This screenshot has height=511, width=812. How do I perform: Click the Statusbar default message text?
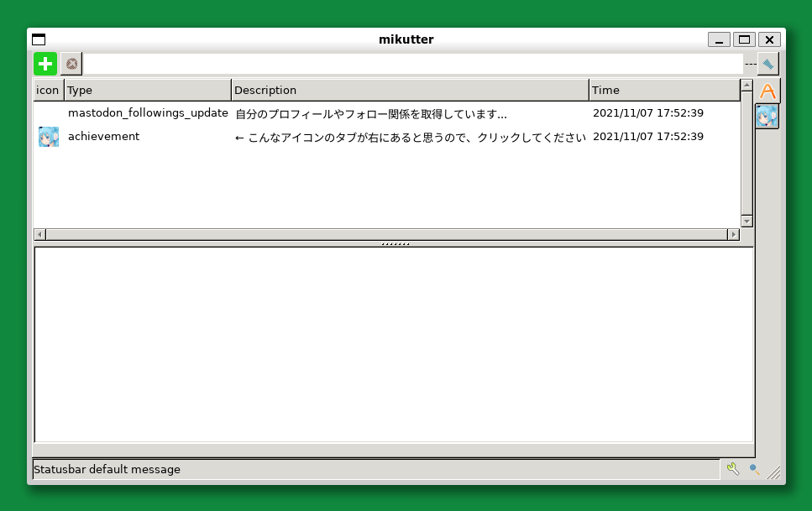[107, 469]
